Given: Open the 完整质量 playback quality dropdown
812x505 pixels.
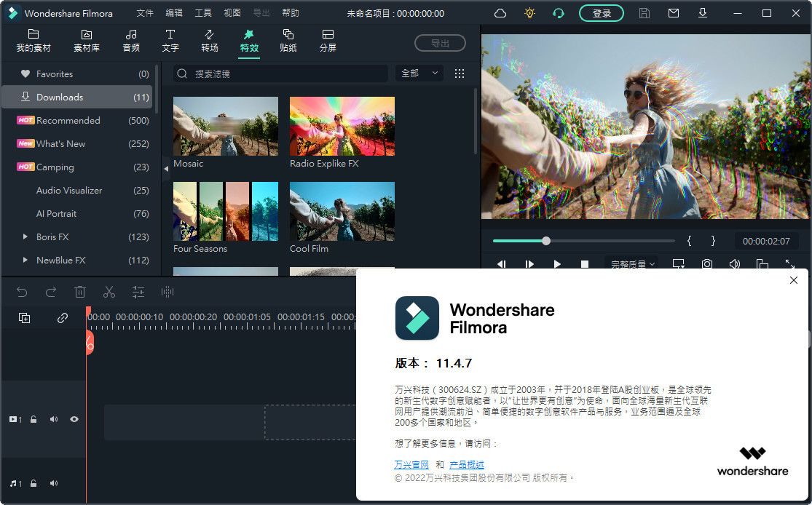Looking at the screenshot, I should (632, 264).
